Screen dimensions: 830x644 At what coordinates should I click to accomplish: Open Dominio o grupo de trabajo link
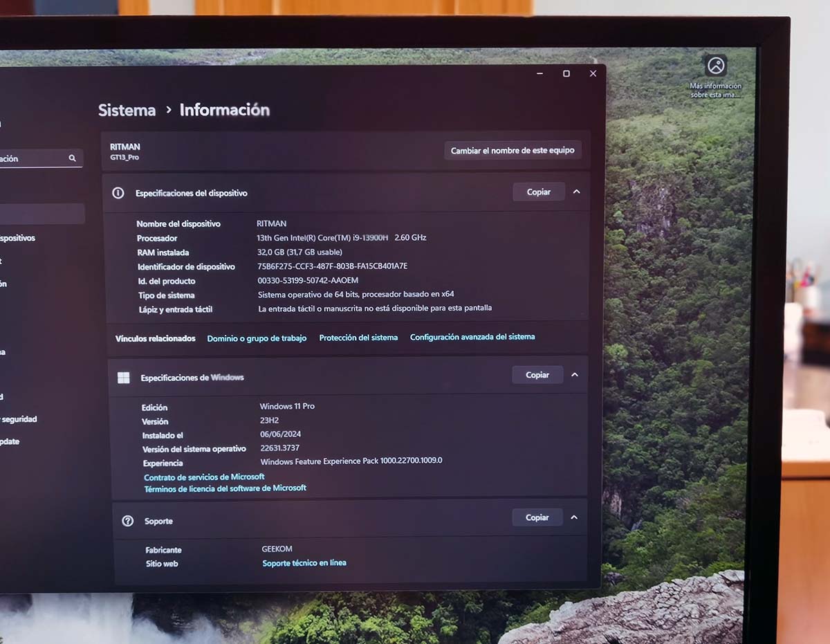click(257, 338)
